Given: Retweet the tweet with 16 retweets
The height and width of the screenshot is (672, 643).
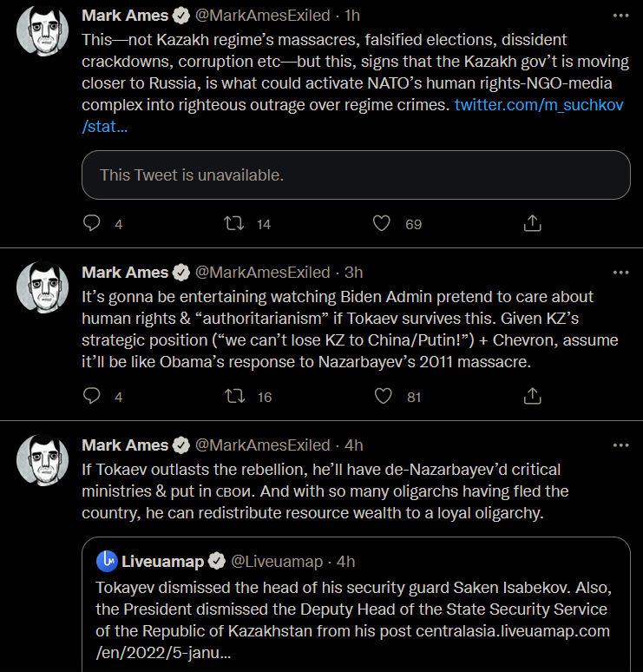Looking at the screenshot, I should click(x=234, y=397).
